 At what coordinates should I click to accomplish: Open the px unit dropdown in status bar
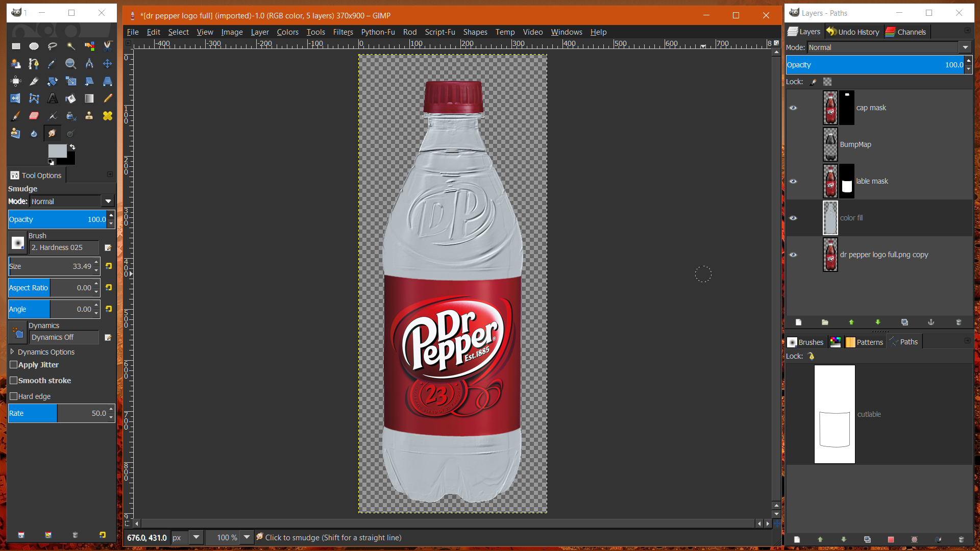pos(196,537)
